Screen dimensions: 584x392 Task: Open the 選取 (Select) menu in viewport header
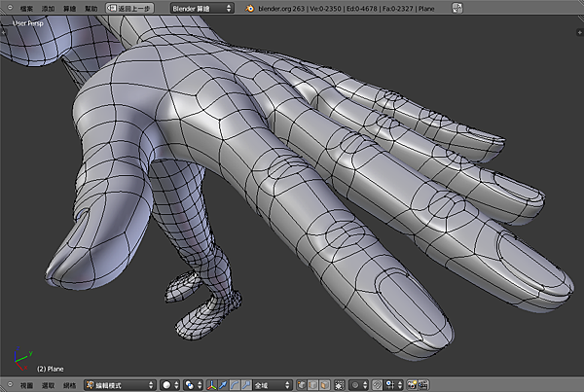click(48, 385)
